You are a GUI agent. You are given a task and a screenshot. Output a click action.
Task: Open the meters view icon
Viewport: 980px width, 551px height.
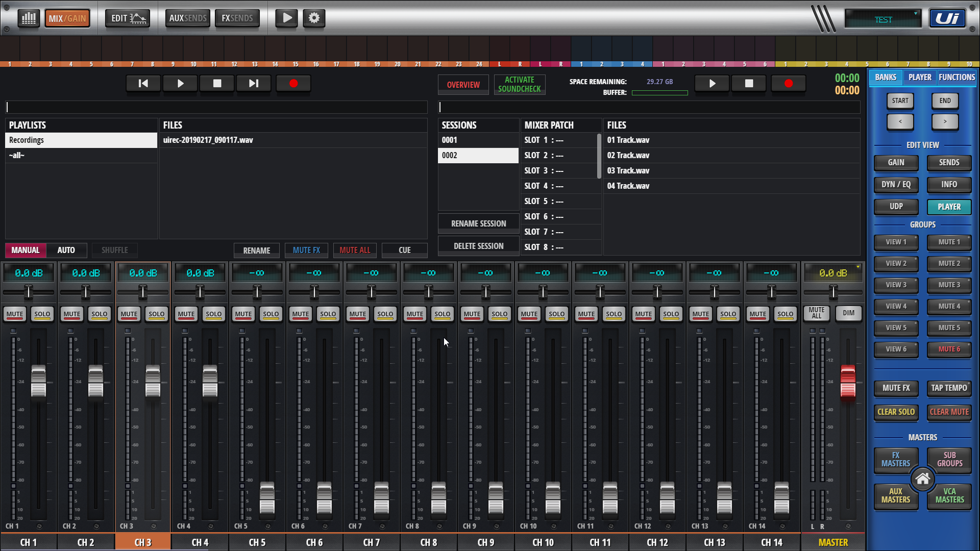click(29, 18)
